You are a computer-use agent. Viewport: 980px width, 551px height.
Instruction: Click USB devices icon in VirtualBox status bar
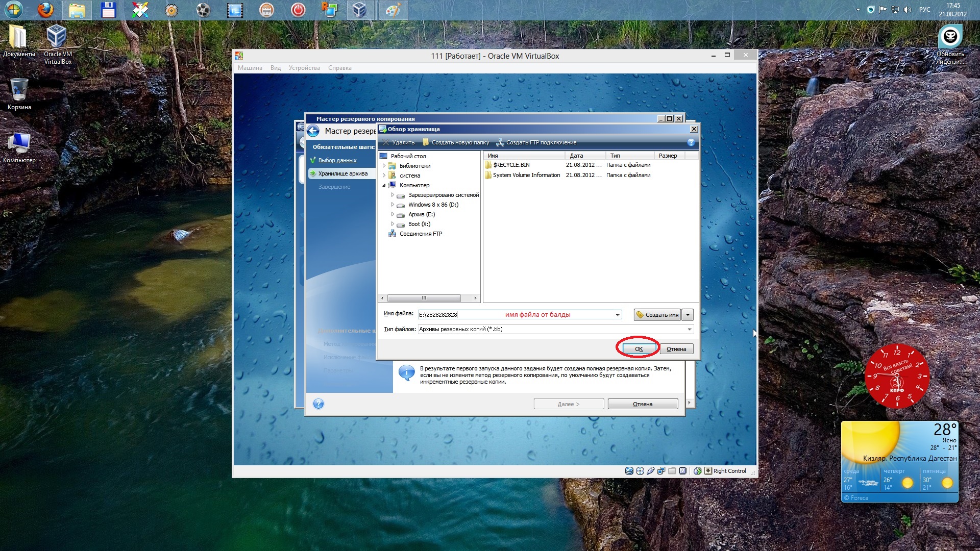[x=651, y=471]
